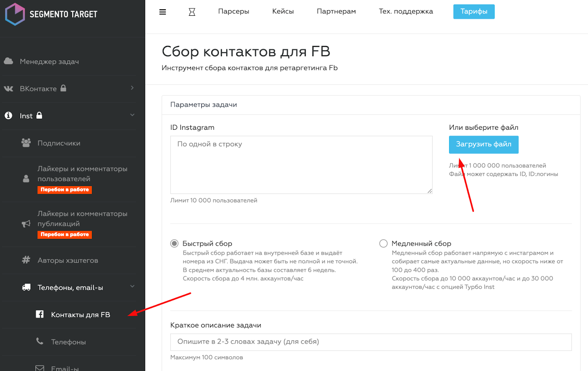Click the truck icon beside Телефоны, email-ы
Viewport: 588px width, 371px height.
click(26, 287)
